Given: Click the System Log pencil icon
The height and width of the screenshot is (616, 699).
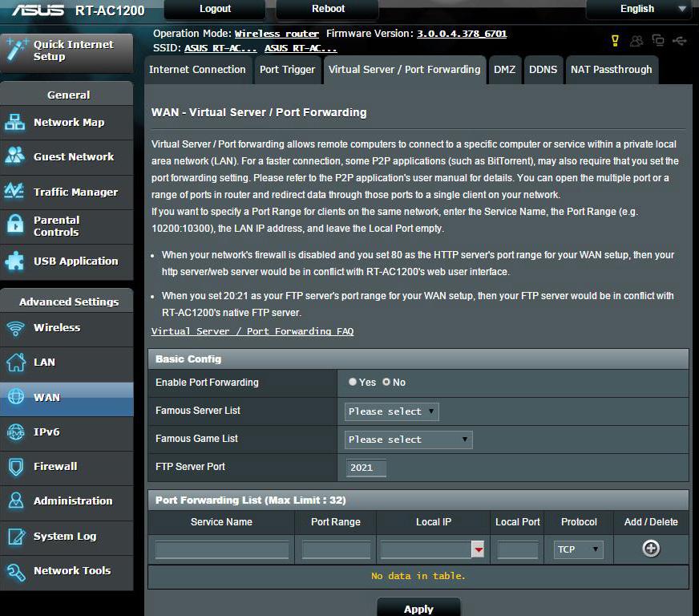Looking at the screenshot, I should coord(16,536).
